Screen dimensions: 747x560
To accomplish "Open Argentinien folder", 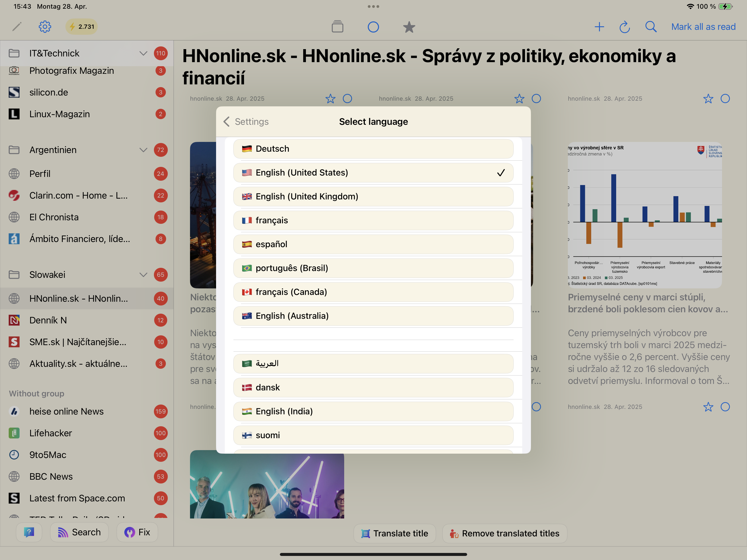I will (x=87, y=150).
